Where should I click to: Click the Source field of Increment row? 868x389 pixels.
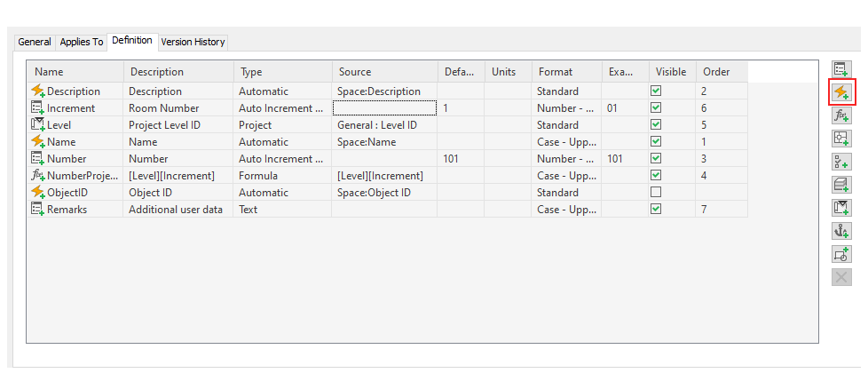(x=384, y=108)
